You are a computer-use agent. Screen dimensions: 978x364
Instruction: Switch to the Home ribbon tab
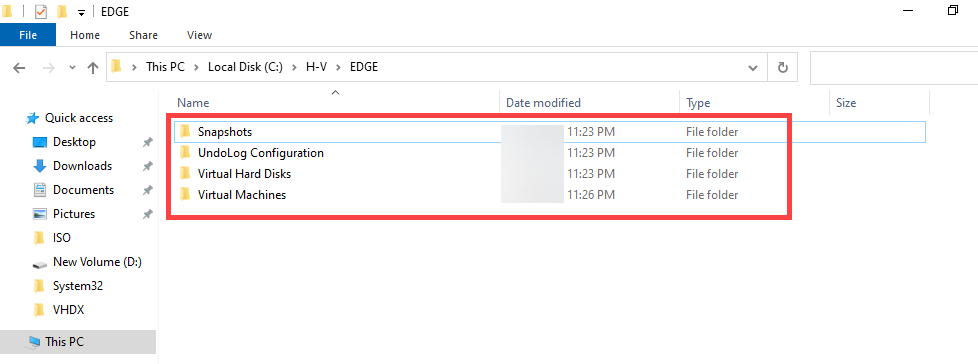tap(85, 35)
